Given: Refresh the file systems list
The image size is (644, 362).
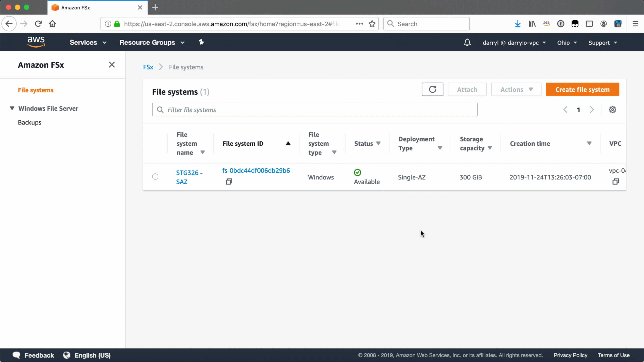Looking at the screenshot, I should (x=433, y=89).
